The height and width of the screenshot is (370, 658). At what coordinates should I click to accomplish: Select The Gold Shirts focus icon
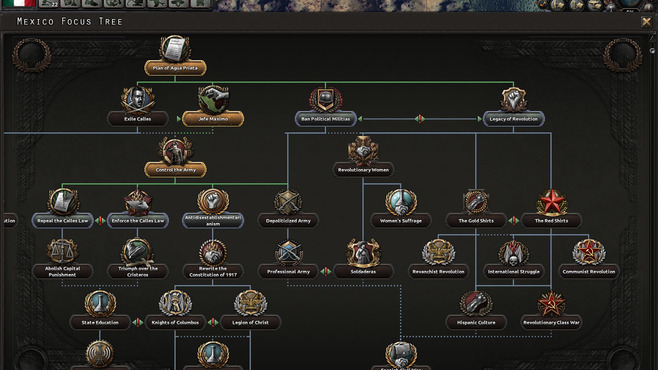475,202
